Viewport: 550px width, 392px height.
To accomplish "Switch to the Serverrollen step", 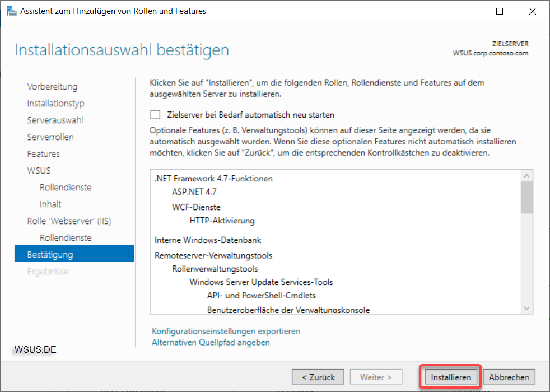I will pyautogui.click(x=50, y=137).
